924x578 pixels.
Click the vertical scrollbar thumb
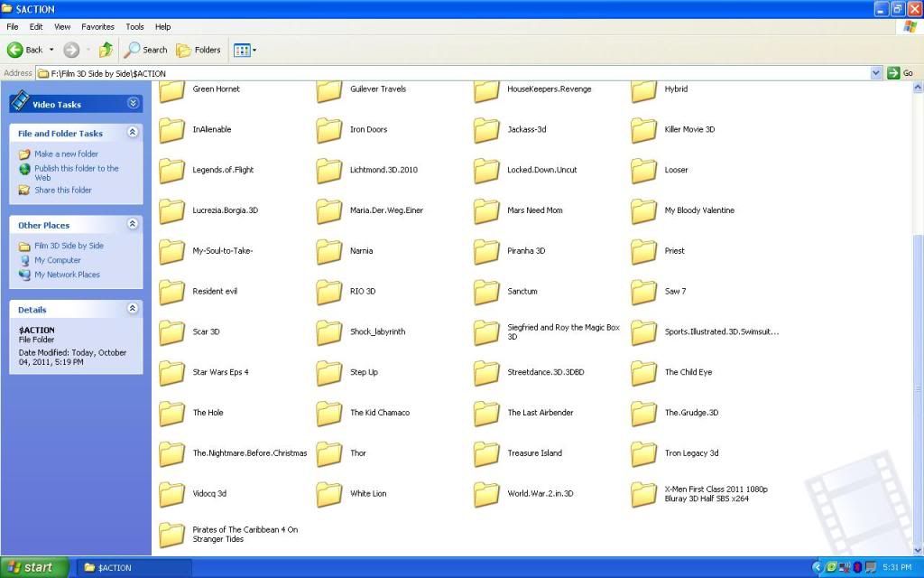click(x=918, y=387)
